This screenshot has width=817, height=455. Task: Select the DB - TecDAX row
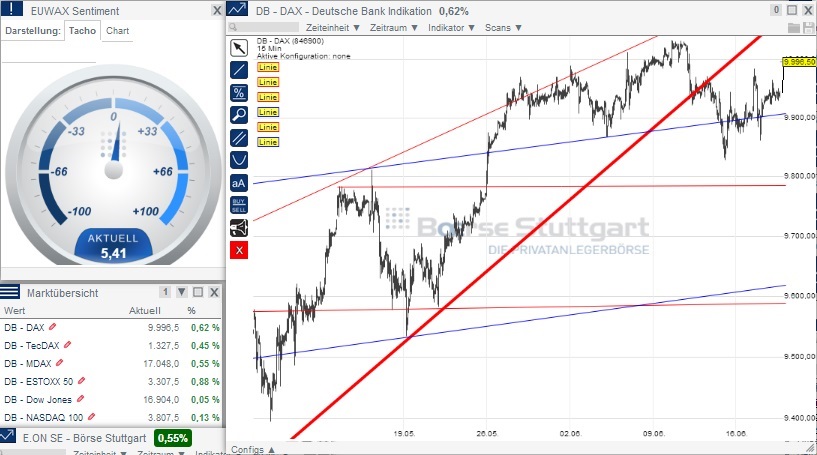click(112, 345)
